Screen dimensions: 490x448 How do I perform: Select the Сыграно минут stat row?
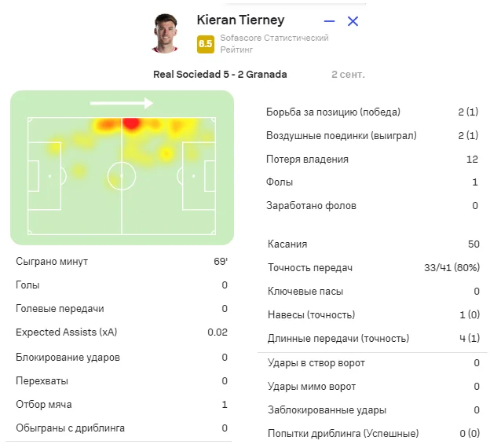(122, 262)
